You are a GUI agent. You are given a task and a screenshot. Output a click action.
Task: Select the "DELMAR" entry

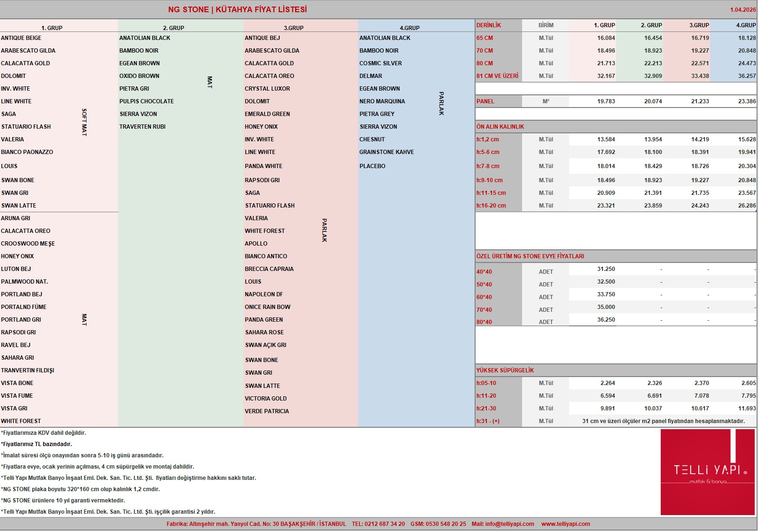[371, 76]
